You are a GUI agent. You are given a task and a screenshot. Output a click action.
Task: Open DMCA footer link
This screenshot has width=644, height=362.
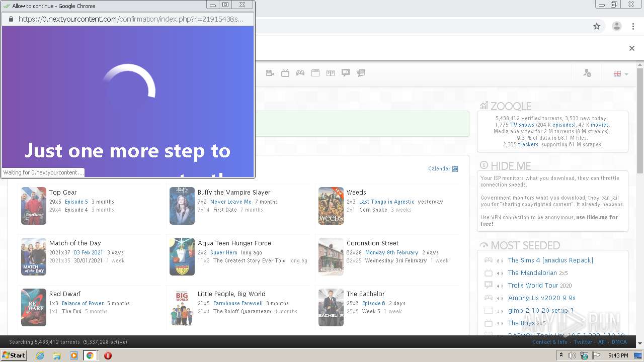(x=619, y=342)
